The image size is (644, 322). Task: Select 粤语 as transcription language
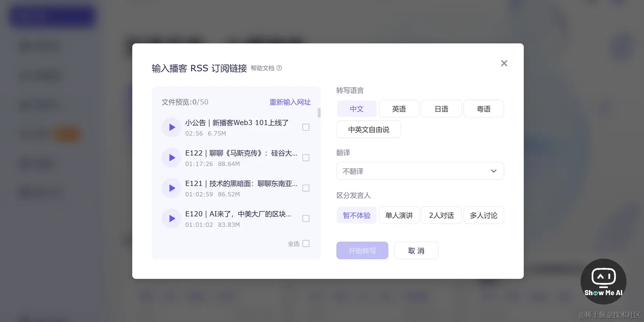(484, 109)
